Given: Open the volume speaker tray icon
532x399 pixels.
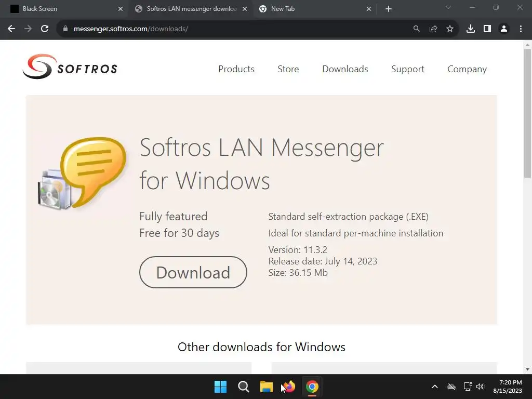Looking at the screenshot, I should point(480,387).
